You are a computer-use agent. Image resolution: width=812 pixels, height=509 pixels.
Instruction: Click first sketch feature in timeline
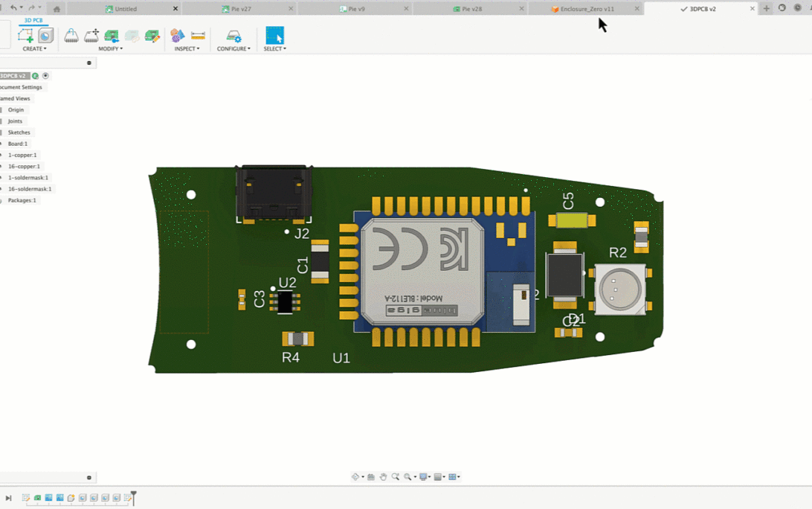tap(25, 498)
